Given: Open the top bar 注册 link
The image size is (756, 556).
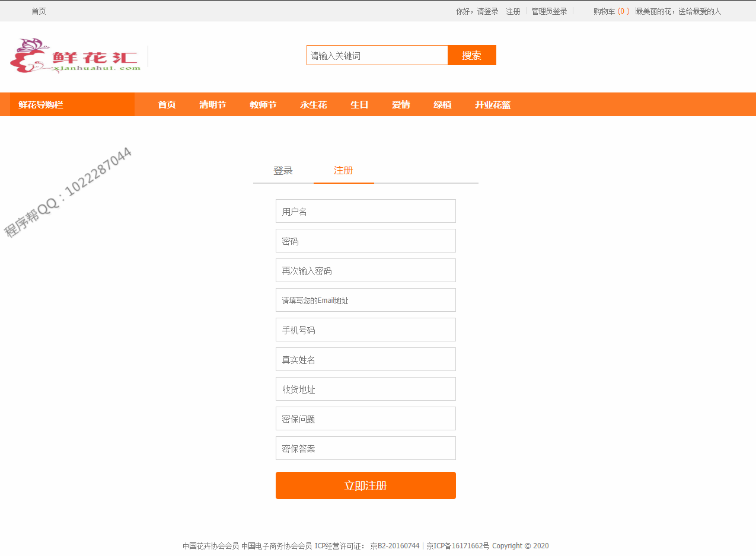Looking at the screenshot, I should click(513, 11).
